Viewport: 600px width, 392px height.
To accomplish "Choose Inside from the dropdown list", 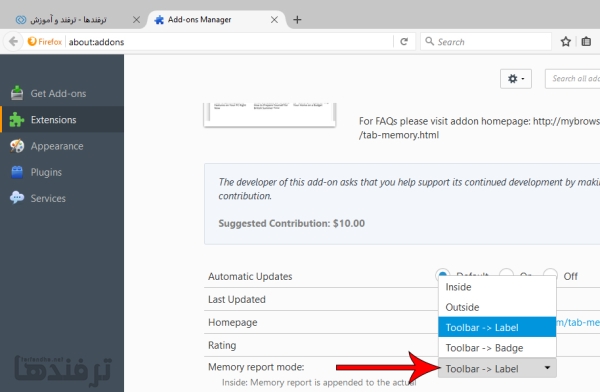I will (x=497, y=287).
